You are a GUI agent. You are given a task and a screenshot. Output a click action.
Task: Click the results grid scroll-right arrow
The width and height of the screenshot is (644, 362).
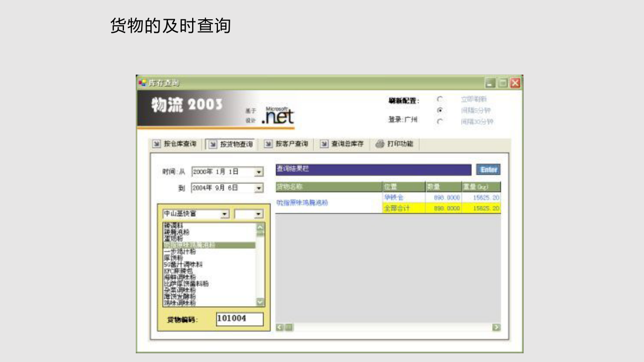click(496, 327)
